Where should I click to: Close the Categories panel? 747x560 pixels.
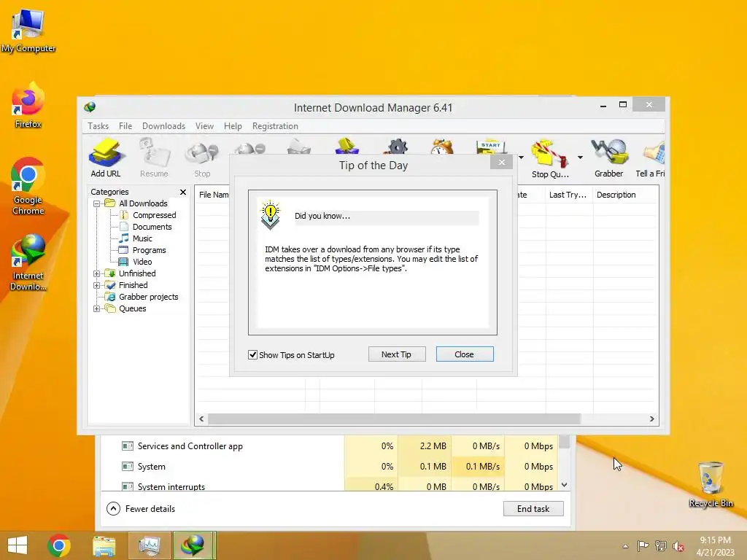pos(183,192)
